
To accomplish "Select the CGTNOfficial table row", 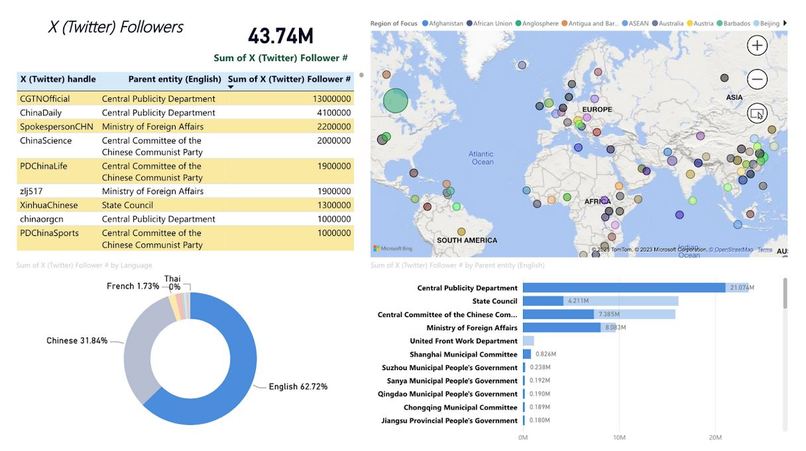I will 185,98.
